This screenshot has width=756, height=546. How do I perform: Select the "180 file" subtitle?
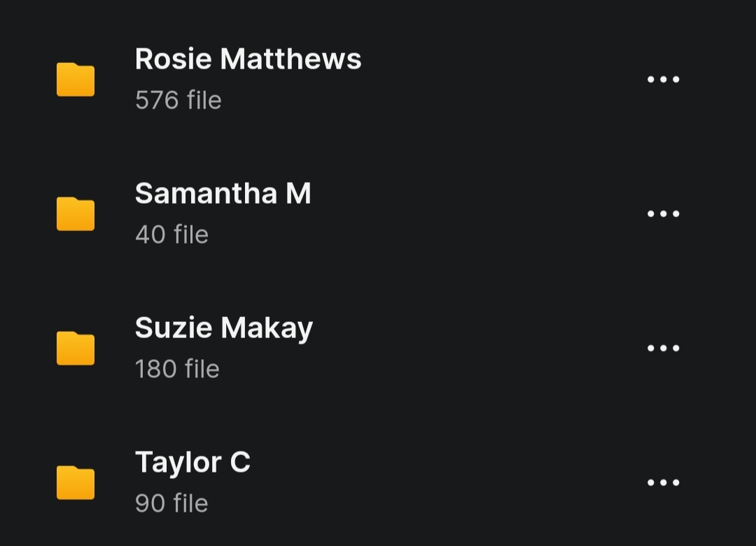(177, 369)
